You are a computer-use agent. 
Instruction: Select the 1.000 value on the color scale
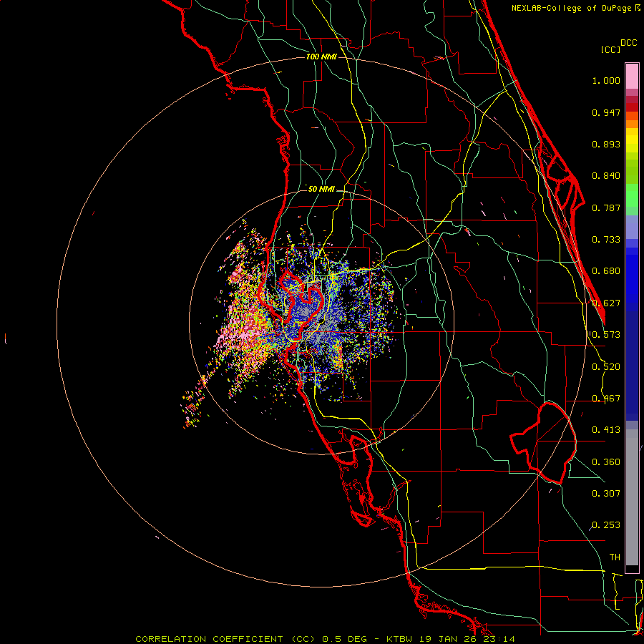coord(606,80)
